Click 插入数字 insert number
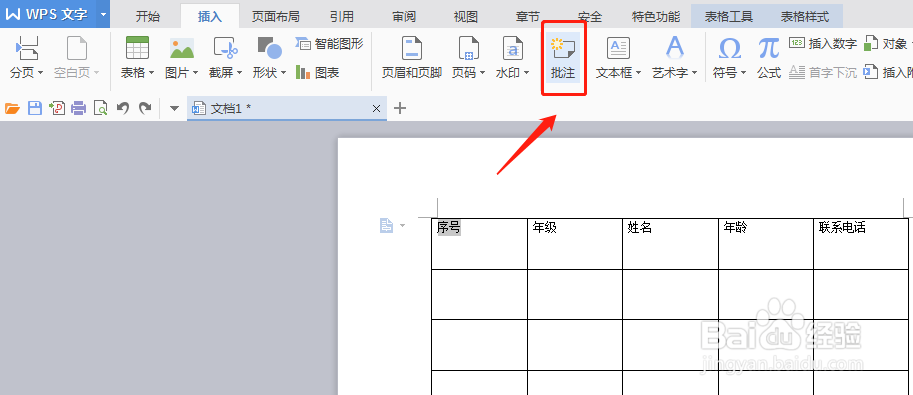This screenshot has height=395, width=913. coord(823,43)
